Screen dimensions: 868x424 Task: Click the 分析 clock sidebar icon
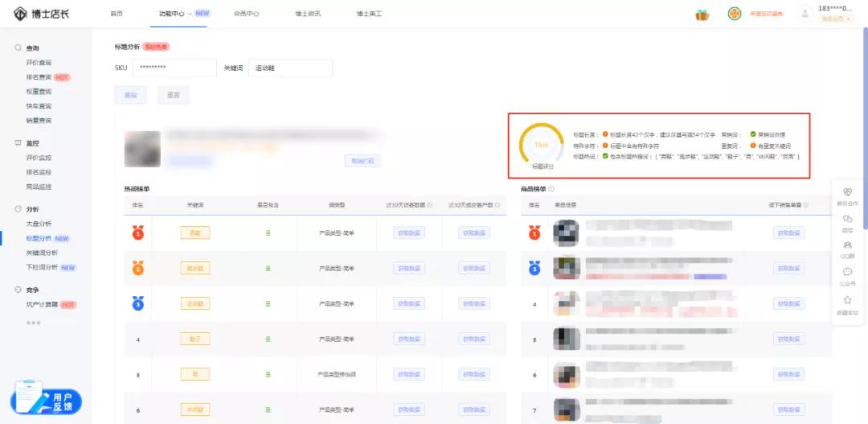click(18, 209)
